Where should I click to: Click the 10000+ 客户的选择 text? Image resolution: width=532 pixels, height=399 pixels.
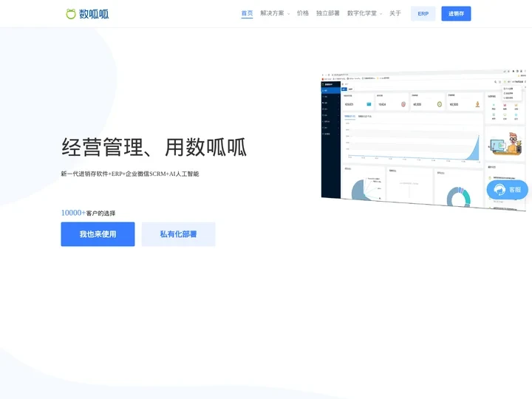click(x=88, y=213)
